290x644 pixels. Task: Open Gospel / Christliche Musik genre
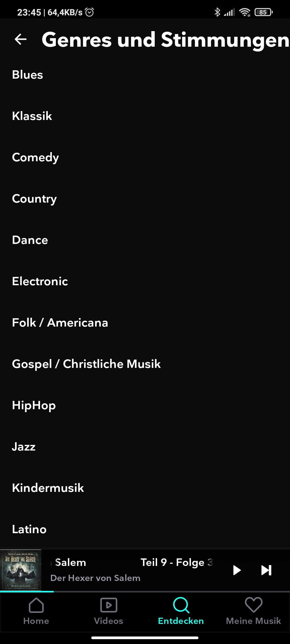pyautogui.click(x=145, y=364)
